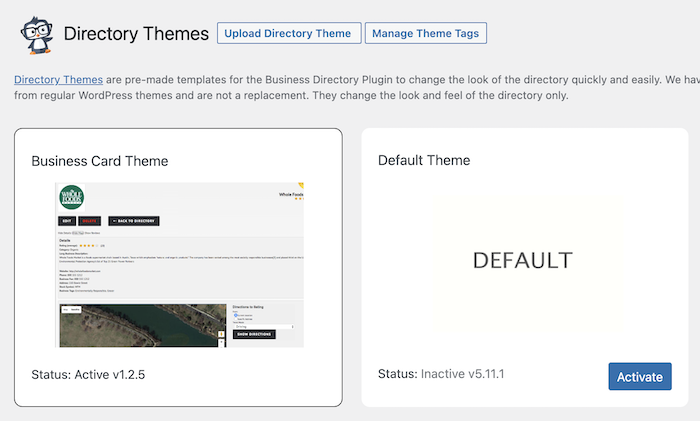
Task: Click the Status: Inactive v5.11.1 text
Action: point(441,374)
